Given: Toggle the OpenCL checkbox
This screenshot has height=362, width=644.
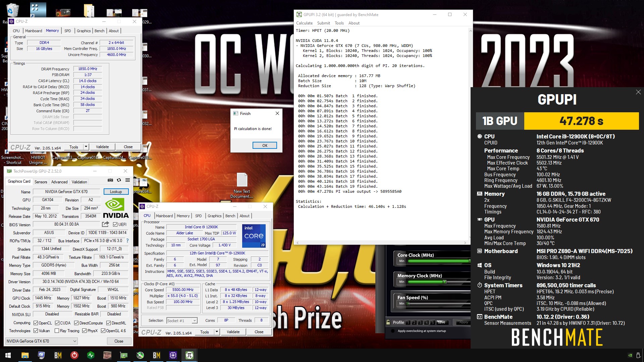Looking at the screenshot, I should click(36, 323).
